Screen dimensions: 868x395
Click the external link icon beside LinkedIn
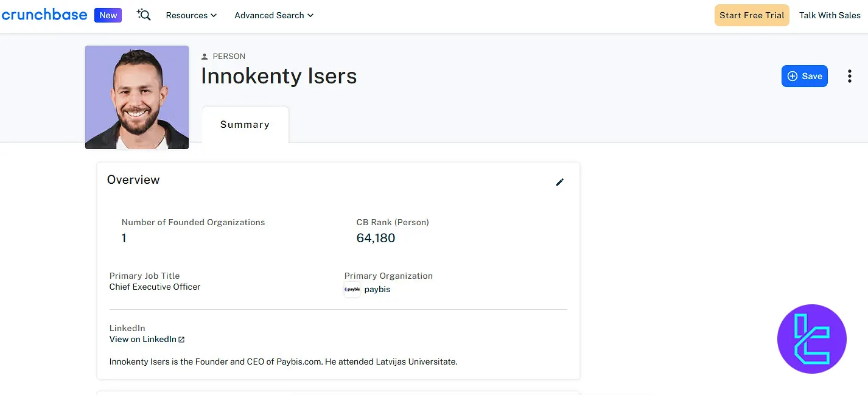tap(181, 340)
